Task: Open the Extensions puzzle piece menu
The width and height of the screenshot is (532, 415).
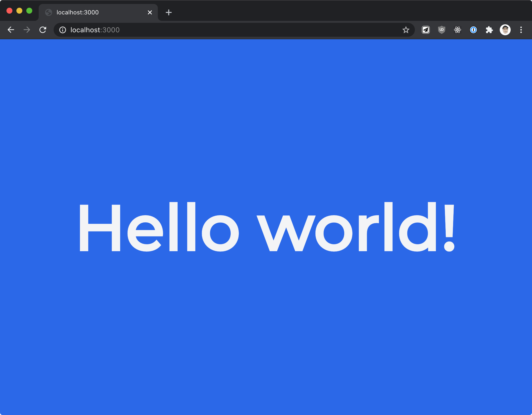Action: click(489, 30)
